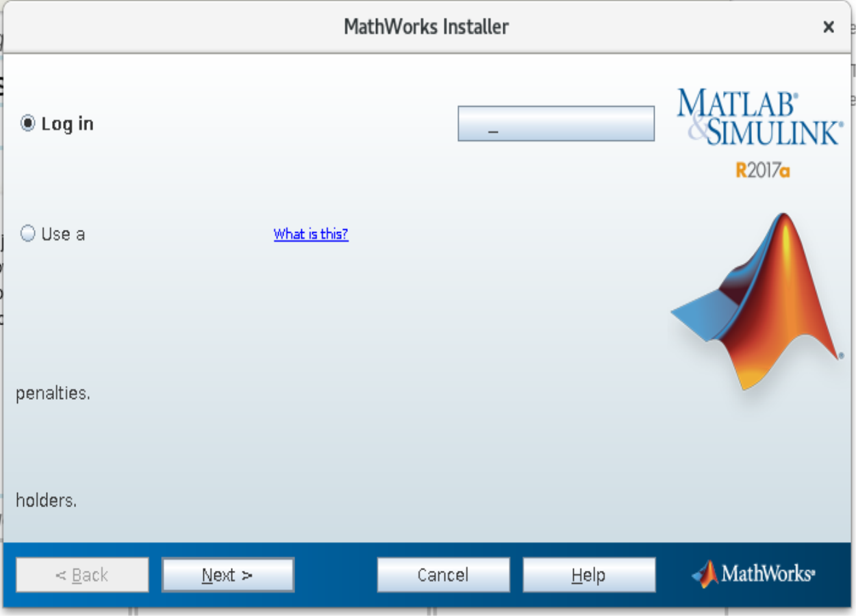This screenshot has width=856, height=616.
Task: Click the unlabeled button beside Log in
Action: pos(556,124)
